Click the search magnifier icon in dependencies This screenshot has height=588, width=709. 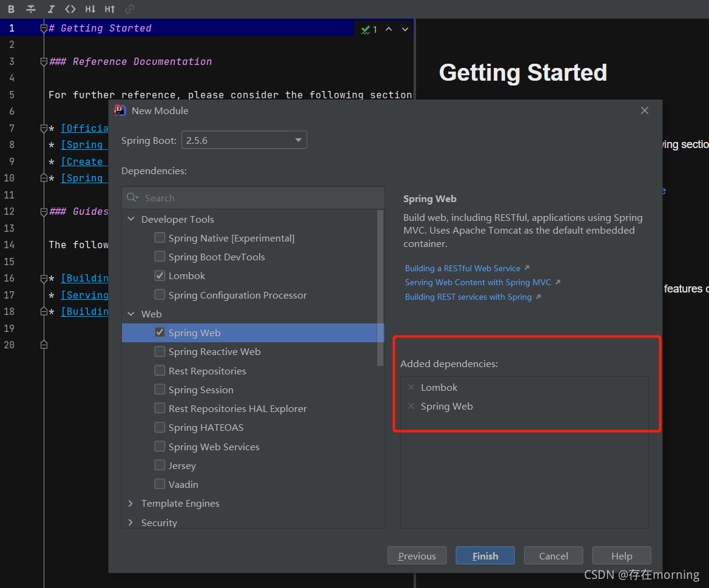132,198
